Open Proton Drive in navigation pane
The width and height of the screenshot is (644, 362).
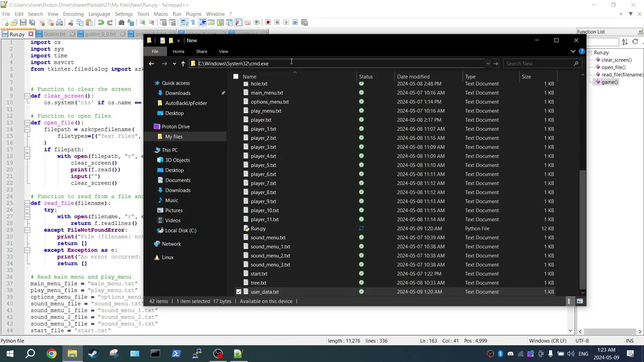click(176, 127)
